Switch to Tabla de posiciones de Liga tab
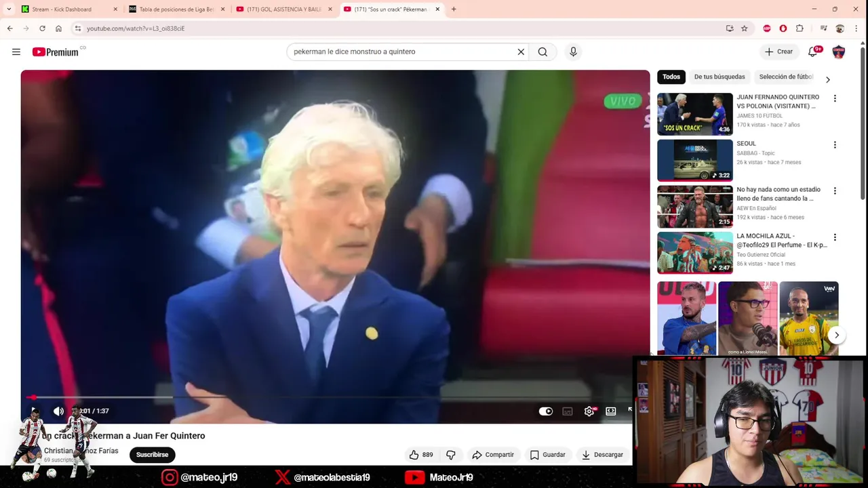The image size is (868, 488). pyautogui.click(x=176, y=9)
